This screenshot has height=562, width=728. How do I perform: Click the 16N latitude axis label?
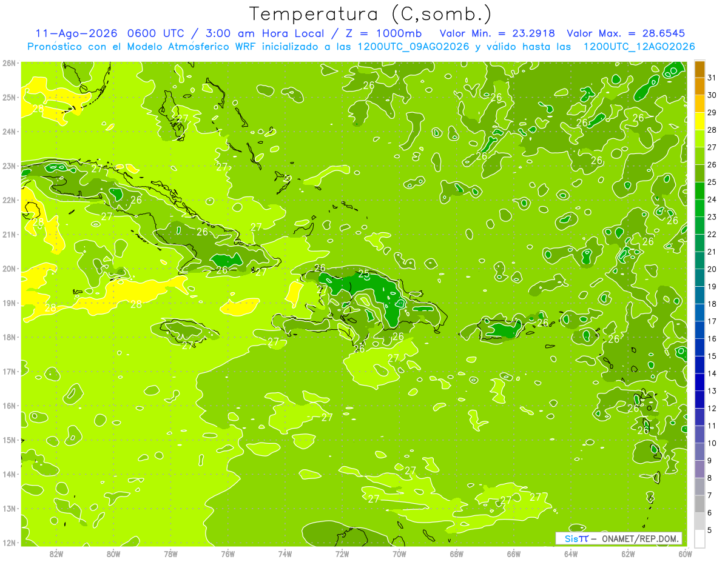point(8,406)
